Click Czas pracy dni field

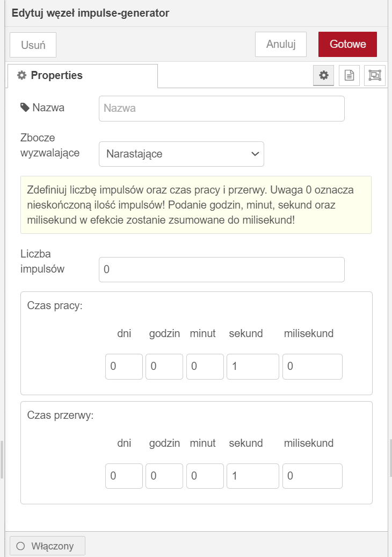click(x=124, y=367)
